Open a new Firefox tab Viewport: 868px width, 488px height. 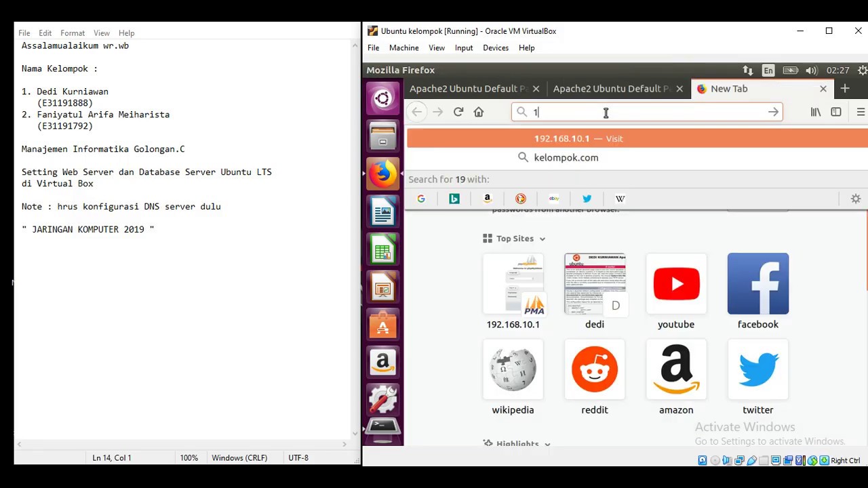[x=845, y=89]
